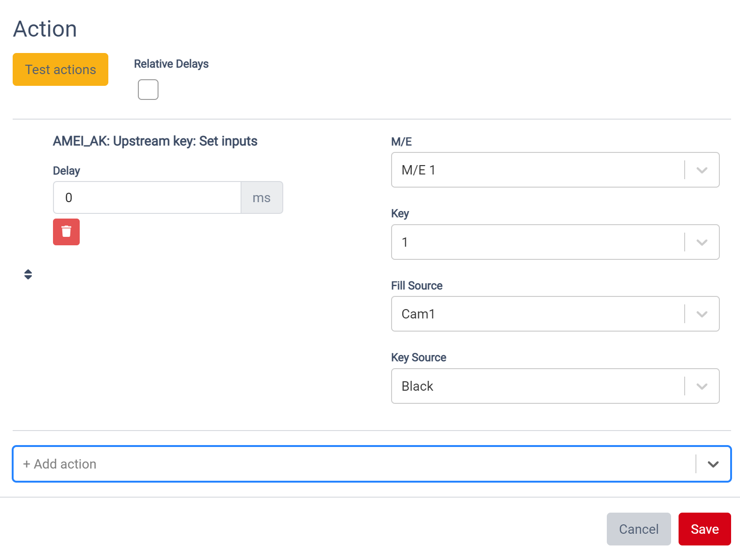Save the action settings
740x560 pixels.
tap(704, 529)
